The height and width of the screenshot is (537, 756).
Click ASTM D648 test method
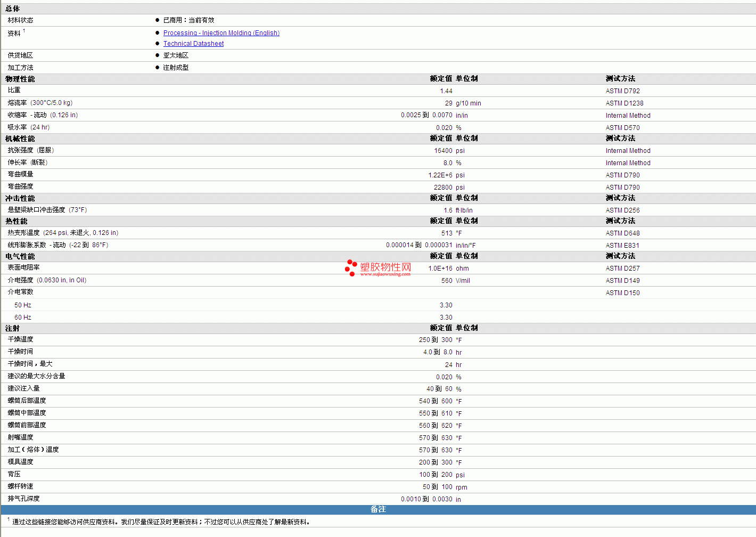[x=622, y=233]
